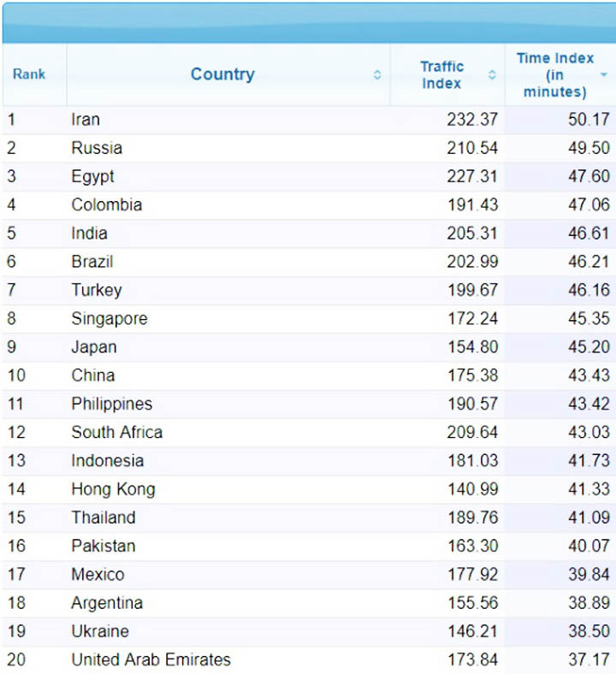Select Russia in the Country column
616x674 pixels.
coord(97,148)
